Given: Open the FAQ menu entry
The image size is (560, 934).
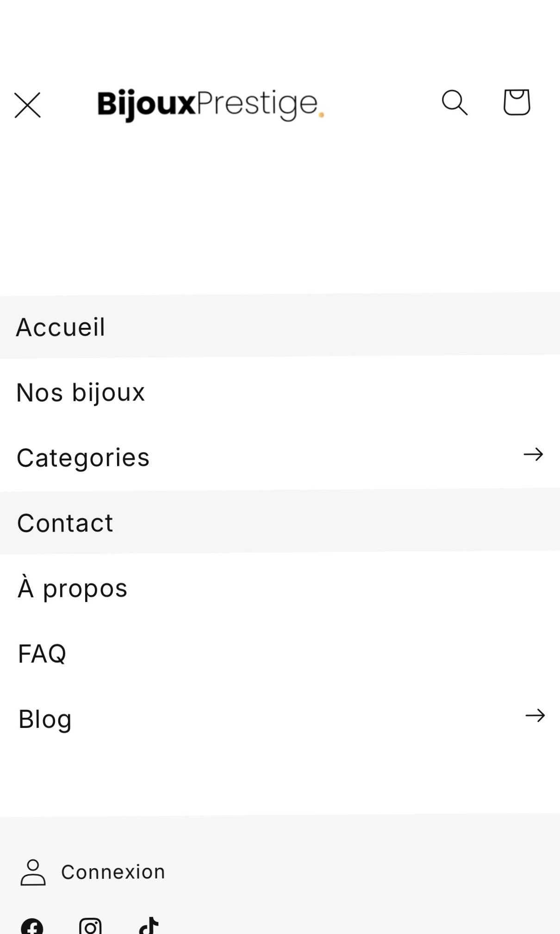Looking at the screenshot, I should (x=42, y=653).
